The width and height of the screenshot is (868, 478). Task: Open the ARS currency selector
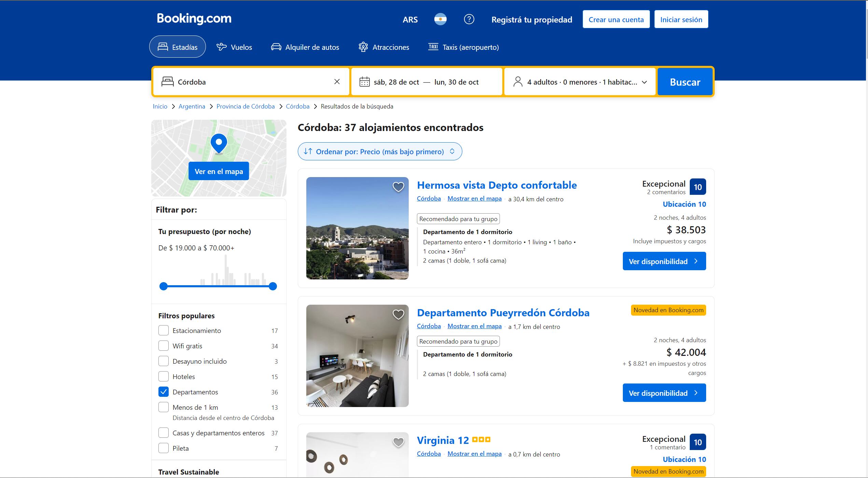click(410, 19)
